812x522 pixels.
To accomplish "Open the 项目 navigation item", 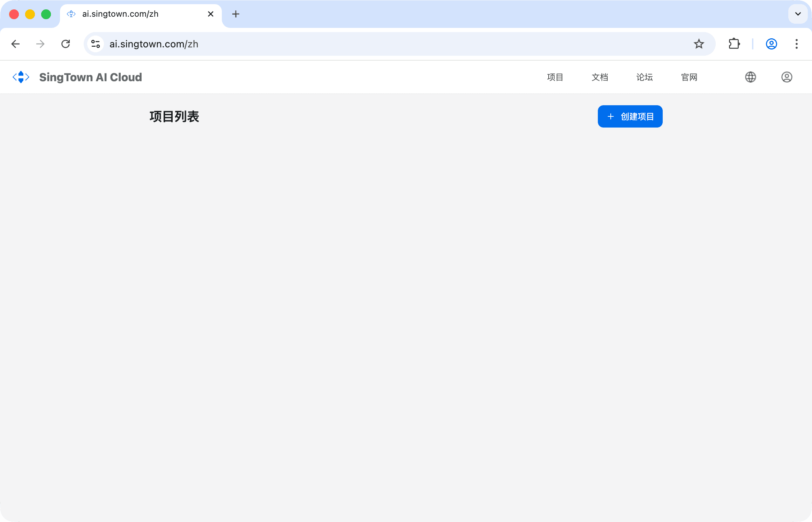I will [x=555, y=77].
